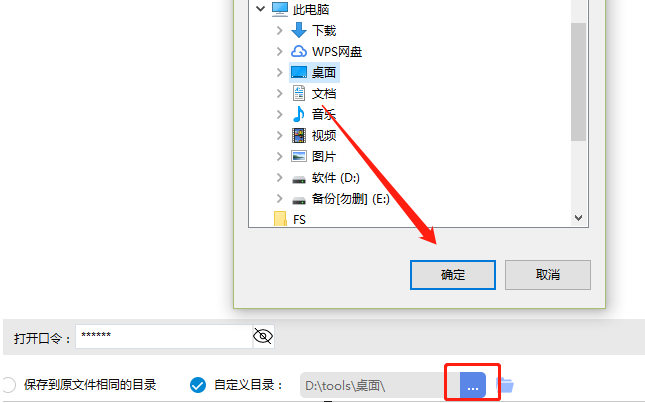Screen dimensions: 645x403
Task: Cancel the dialog with 取消
Action: click(548, 275)
